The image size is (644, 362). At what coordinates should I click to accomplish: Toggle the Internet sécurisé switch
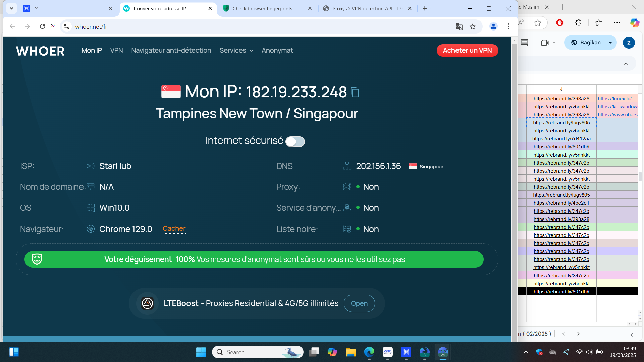(x=295, y=142)
